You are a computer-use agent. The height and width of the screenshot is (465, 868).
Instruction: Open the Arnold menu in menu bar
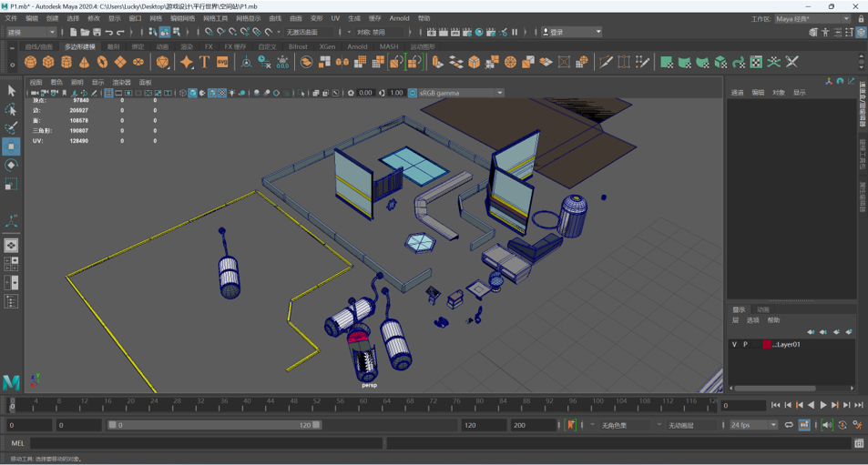pyautogui.click(x=399, y=18)
